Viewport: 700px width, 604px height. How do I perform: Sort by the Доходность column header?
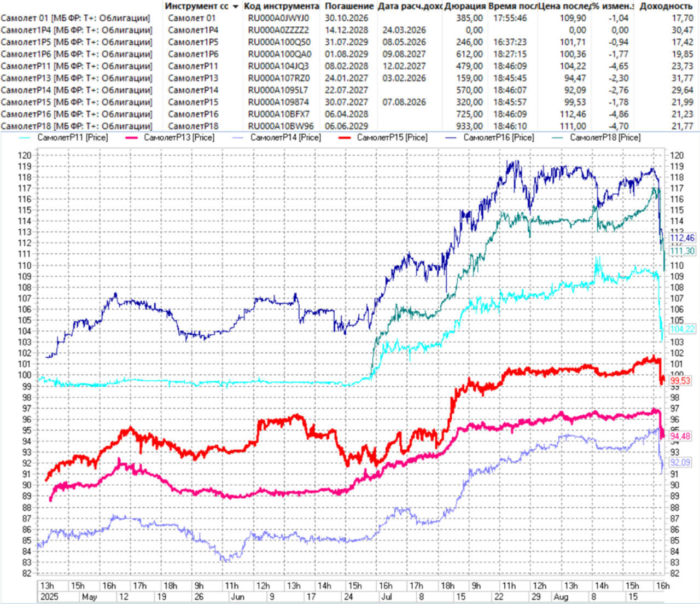(666, 6)
